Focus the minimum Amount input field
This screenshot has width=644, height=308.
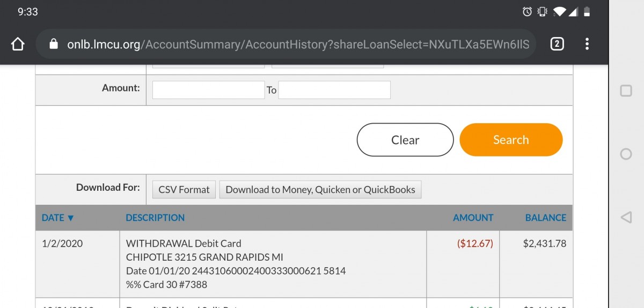tap(208, 90)
